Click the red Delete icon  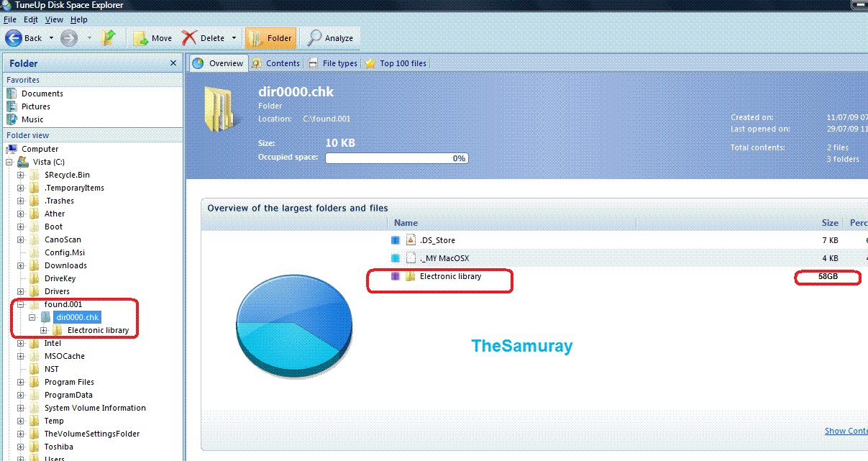[189, 38]
